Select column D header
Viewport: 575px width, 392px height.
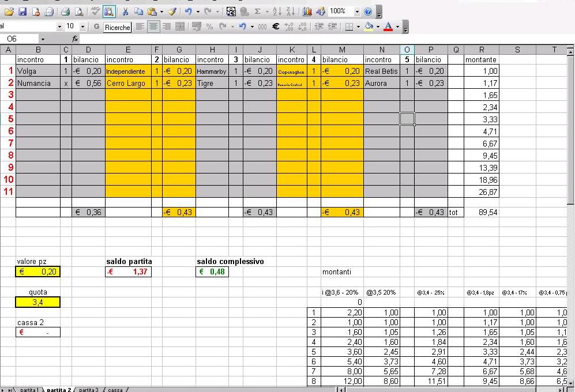click(x=88, y=50)
